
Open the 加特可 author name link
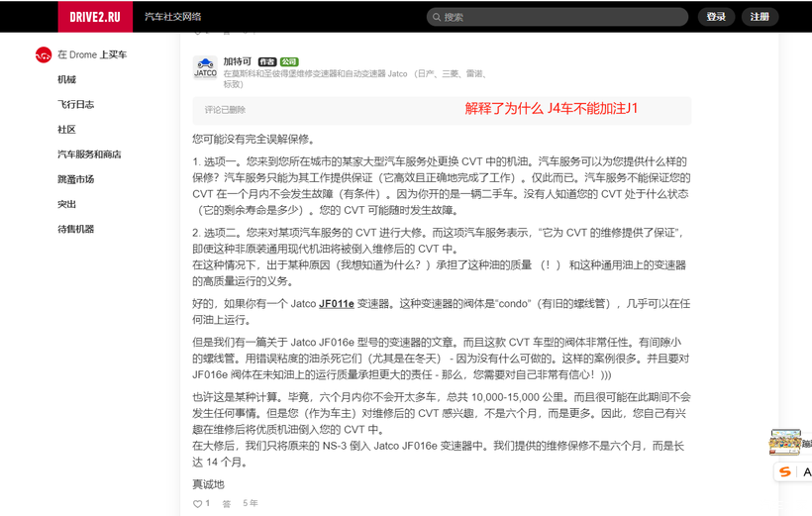[x=238, y=61]
